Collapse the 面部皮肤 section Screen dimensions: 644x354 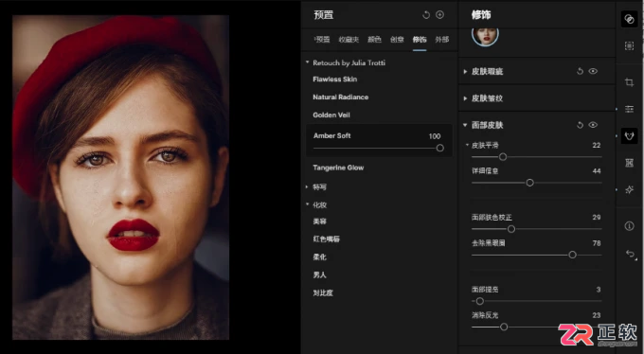click(x=465, y=125)
